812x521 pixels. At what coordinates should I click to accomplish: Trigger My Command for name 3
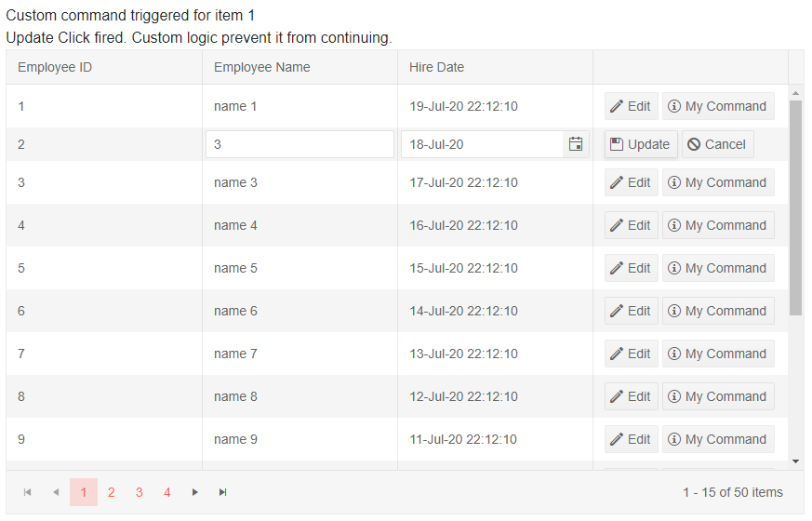tap(717, 182)
